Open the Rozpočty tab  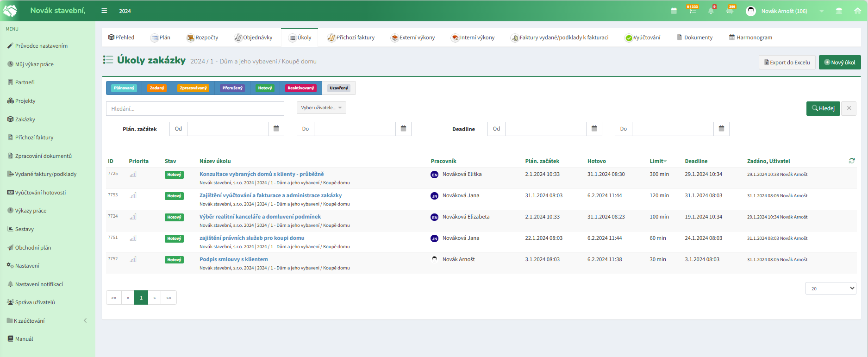(x=202, y=38)
